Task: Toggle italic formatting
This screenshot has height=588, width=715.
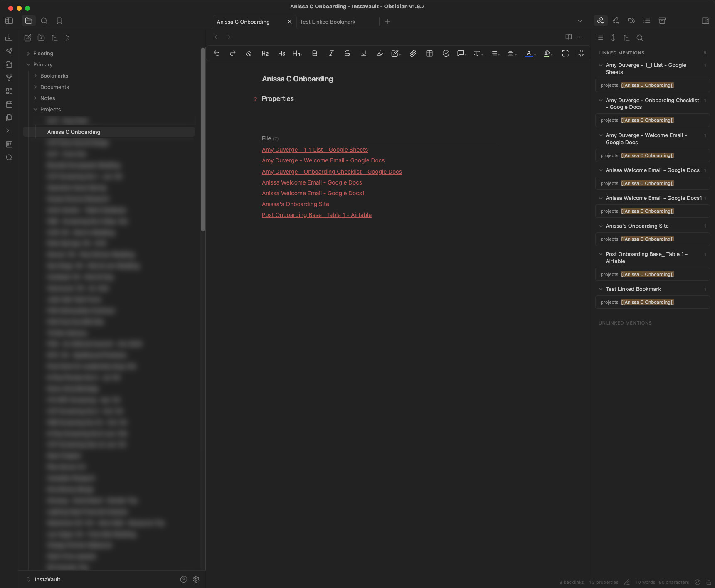Action: (331, 53)
